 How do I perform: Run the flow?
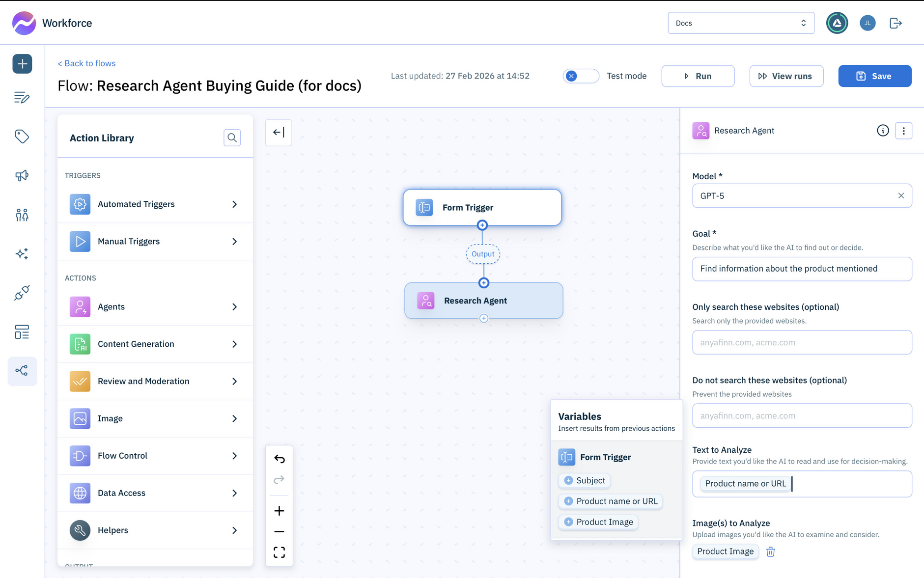tap(698, 76)
